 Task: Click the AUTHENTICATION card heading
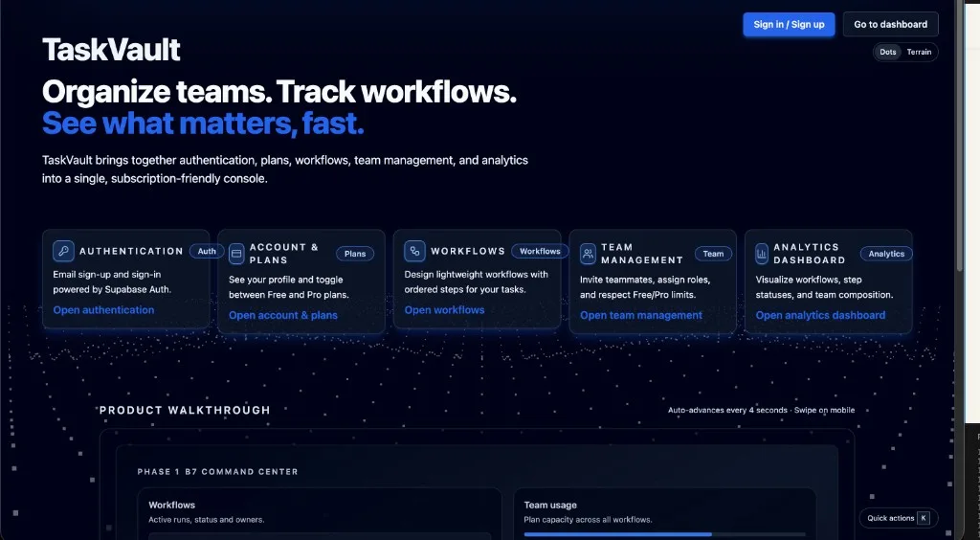coord(131,251)
